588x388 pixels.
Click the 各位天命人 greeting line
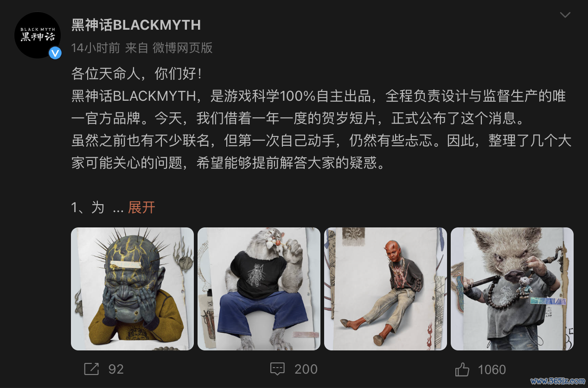coord(136,73)
